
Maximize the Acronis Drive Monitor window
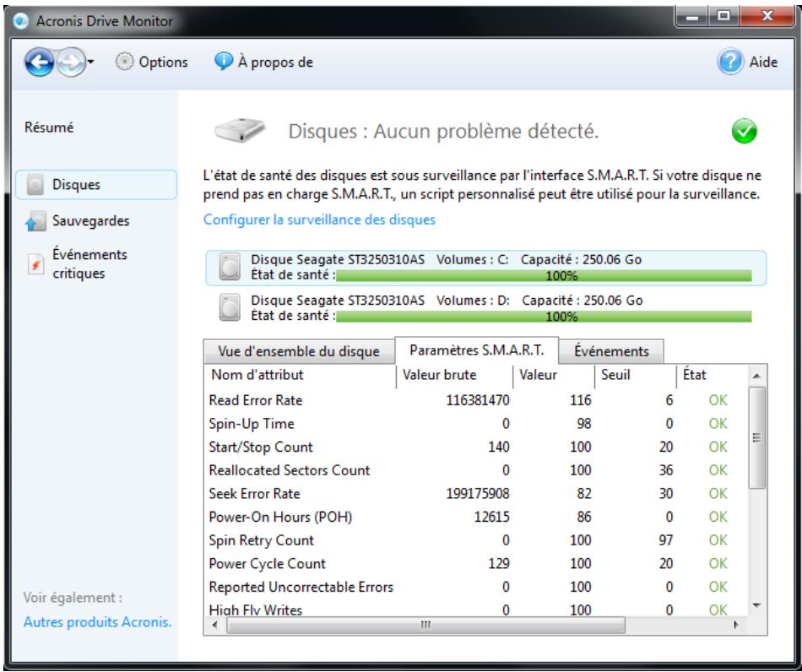coord(723,17)
